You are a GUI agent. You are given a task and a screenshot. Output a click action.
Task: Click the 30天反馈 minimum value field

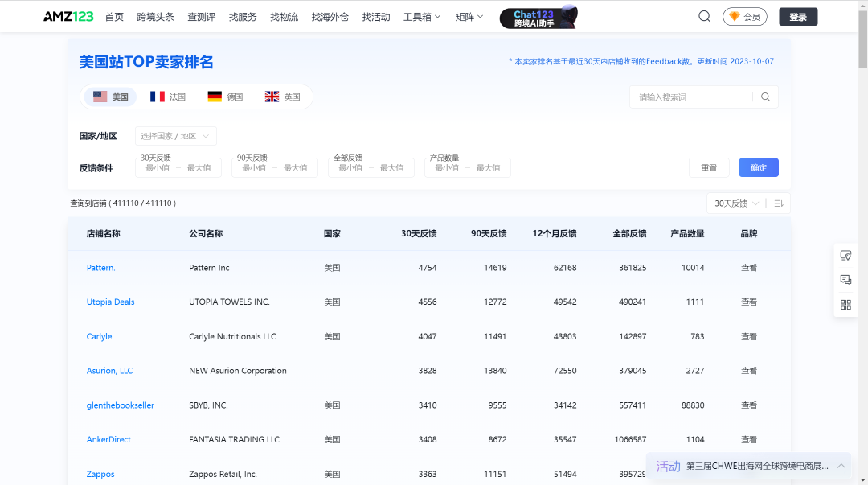click(x=158, y=168)
